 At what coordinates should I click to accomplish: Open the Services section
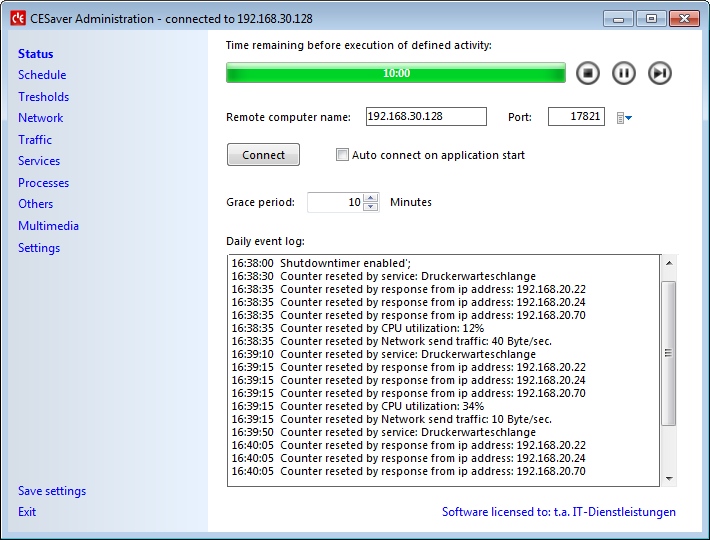[39, 161]
